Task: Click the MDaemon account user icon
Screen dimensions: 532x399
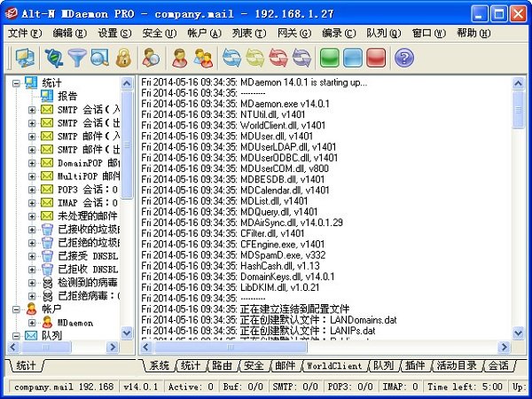Action: [x=47, y=323]
